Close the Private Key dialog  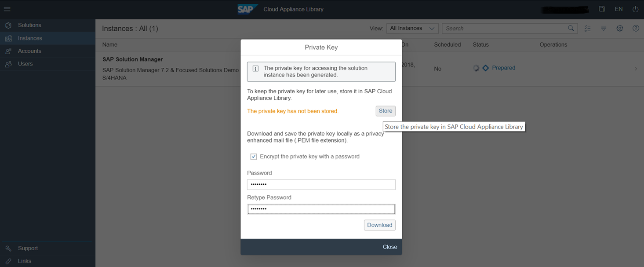pos(389,247)
